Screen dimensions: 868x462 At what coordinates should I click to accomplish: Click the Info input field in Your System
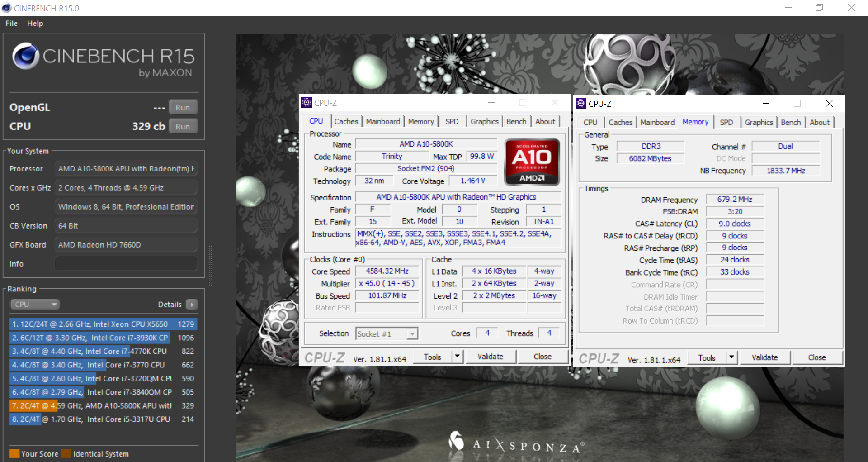(x=126, y=263)
